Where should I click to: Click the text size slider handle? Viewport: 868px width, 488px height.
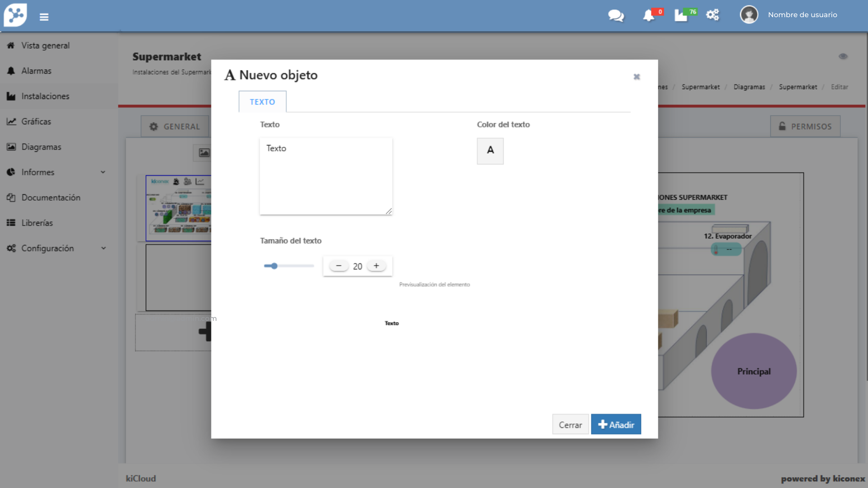pyautogui.click(x=274, y=266)
